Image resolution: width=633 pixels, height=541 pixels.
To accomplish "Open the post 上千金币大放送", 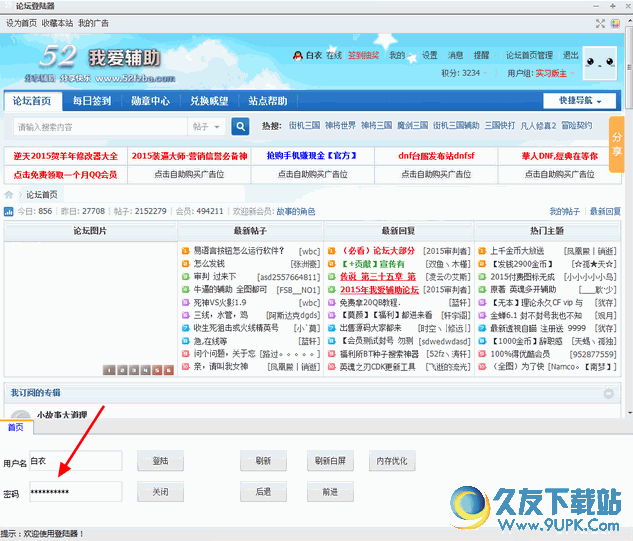I will pos(517,251).
